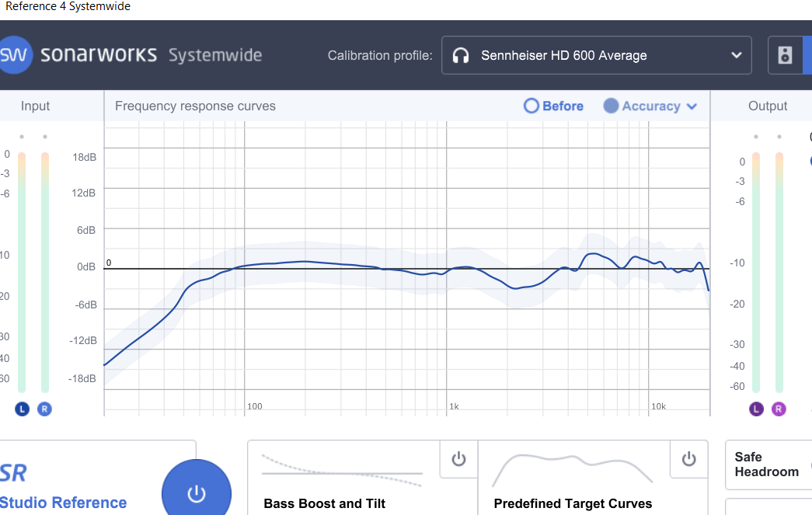Expand the calibration profile chevron arrow
The width and height of the screenshot is (812, 515).
737,55
